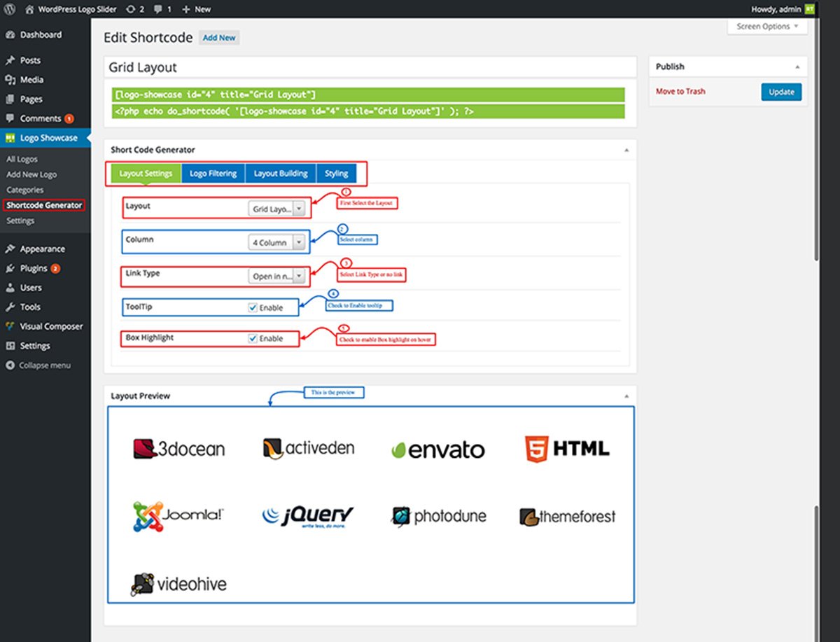This screenshot has height=642, width=840.
Task: Open Add New Logo submenu item
Action: tap(31, 175)
